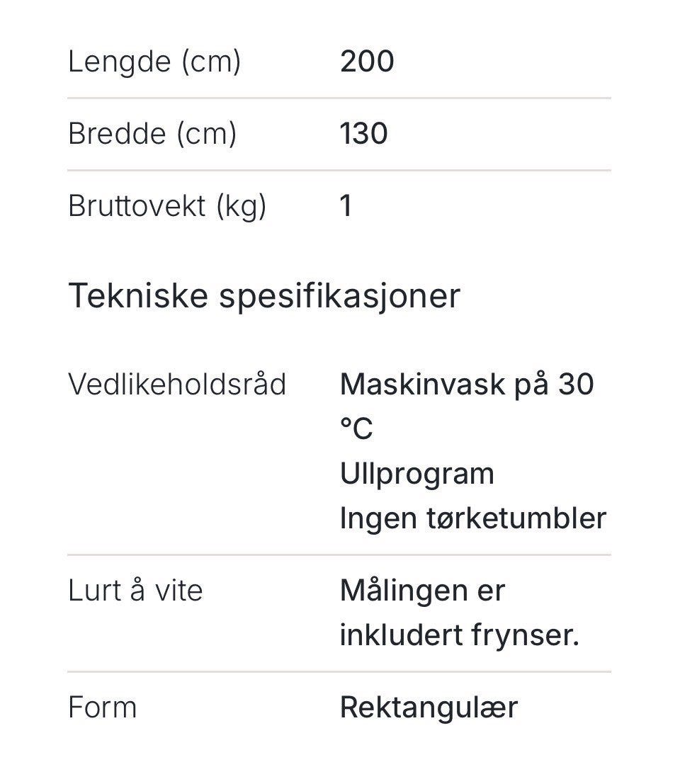The height and width of the screenshot is (784, 680).
Task: Select the Form label
Action: point(103,708)
